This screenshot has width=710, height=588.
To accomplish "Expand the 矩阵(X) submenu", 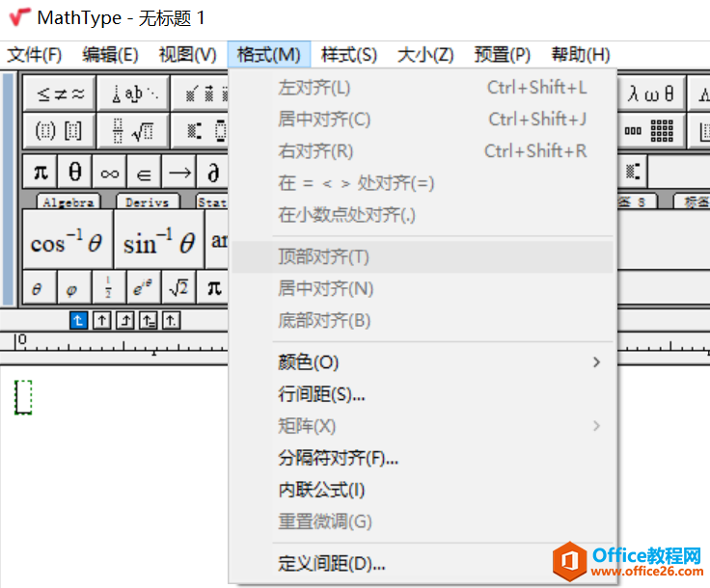I will tap(423, 426).
